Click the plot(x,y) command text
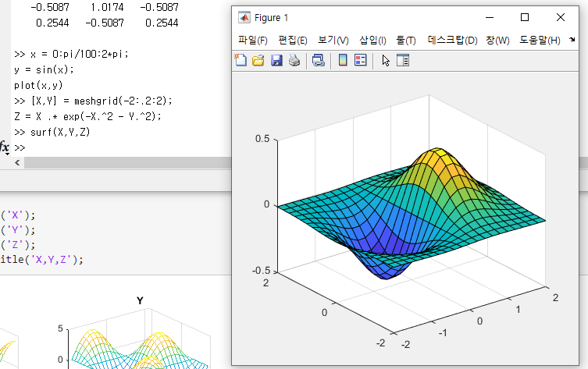 [38, 85]
